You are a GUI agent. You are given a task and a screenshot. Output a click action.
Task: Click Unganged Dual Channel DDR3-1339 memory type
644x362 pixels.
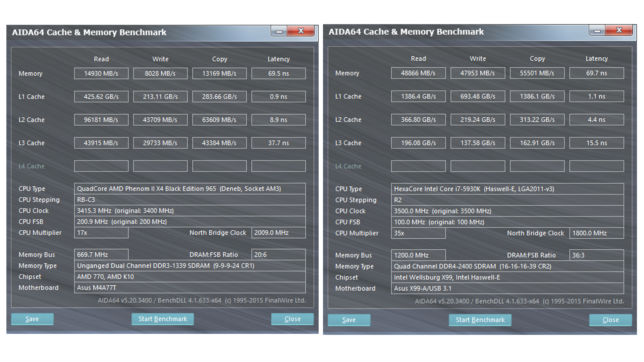[190, 266]
